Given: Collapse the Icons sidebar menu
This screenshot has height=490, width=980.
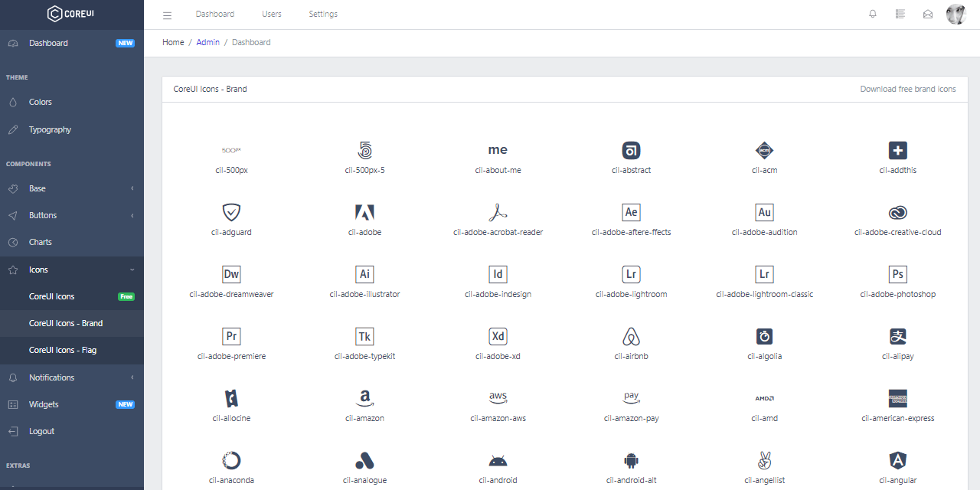Looking at the screenshot, I should pos(72,269).
